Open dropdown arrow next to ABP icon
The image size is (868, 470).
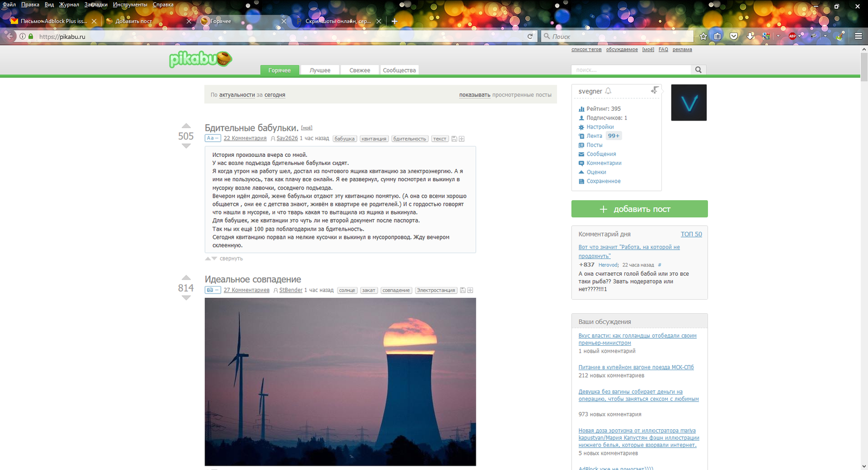[x=800, y=36]
